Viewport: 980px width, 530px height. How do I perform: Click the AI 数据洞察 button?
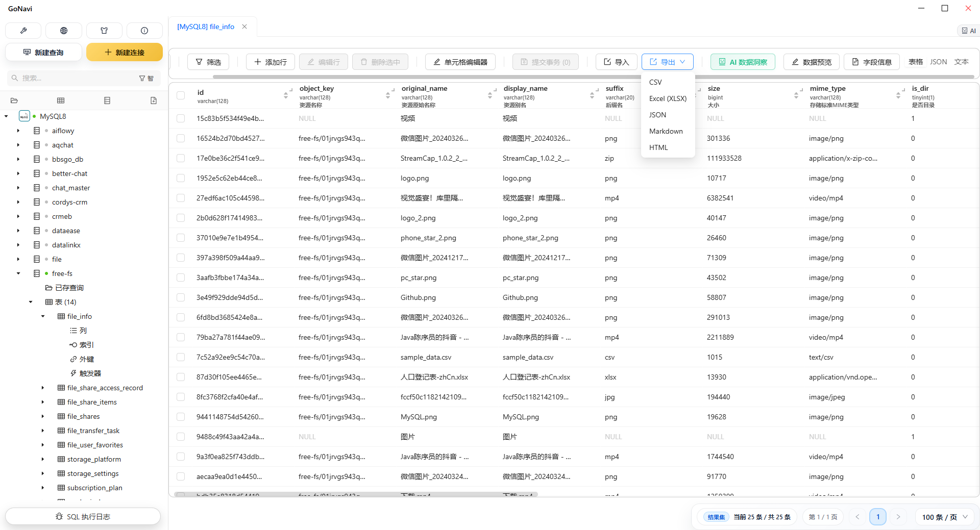743,62
